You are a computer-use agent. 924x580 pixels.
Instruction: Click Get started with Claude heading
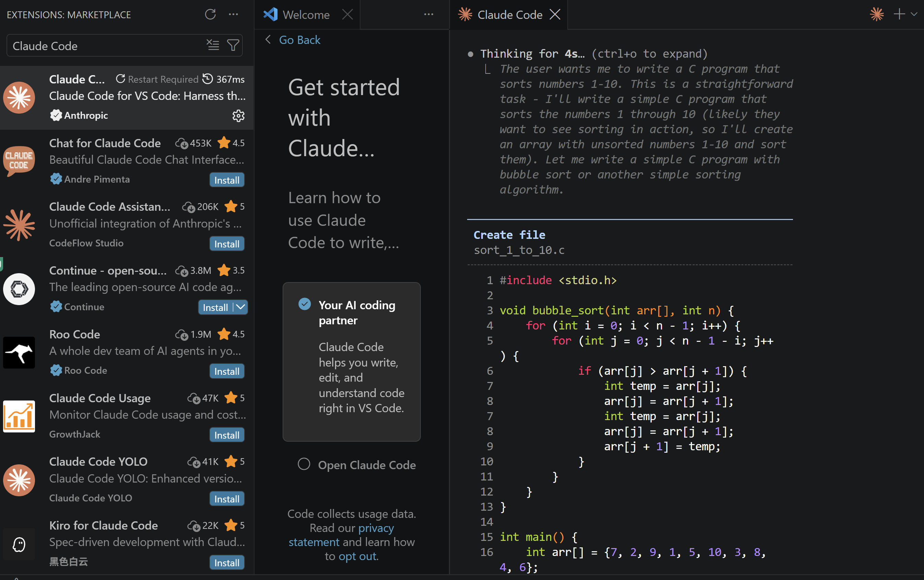tap(344, 117)
